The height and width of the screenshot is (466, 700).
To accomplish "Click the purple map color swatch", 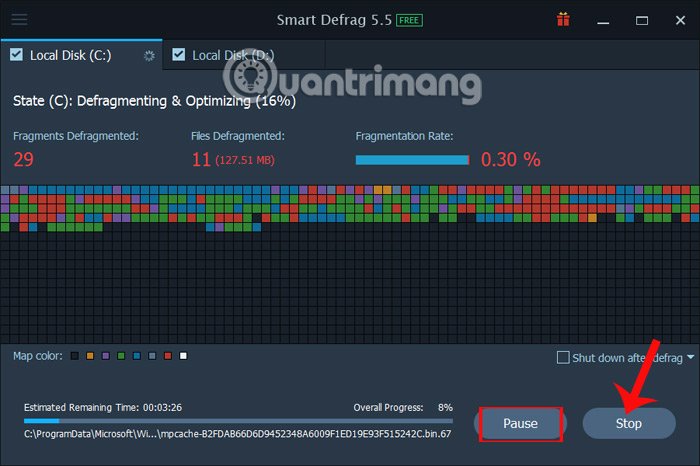I will coord(106,356).
